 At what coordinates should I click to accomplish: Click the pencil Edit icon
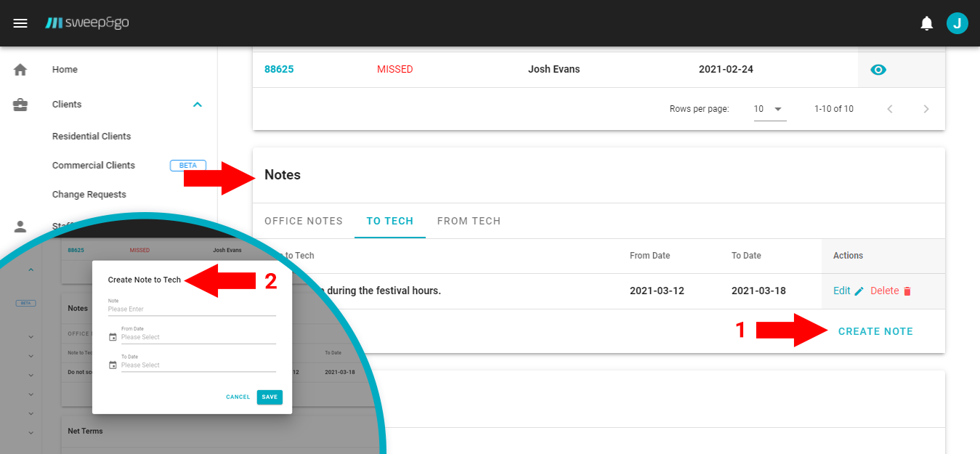[859, 291]
